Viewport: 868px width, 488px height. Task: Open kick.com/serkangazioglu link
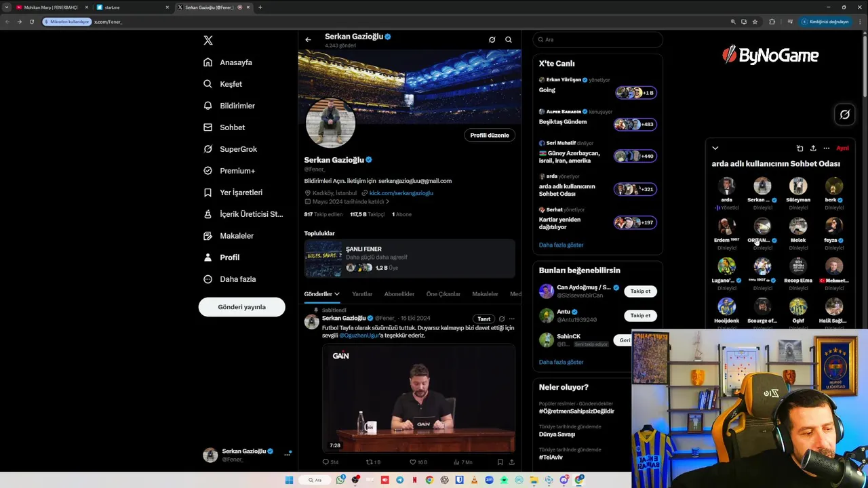click(401, 193)
